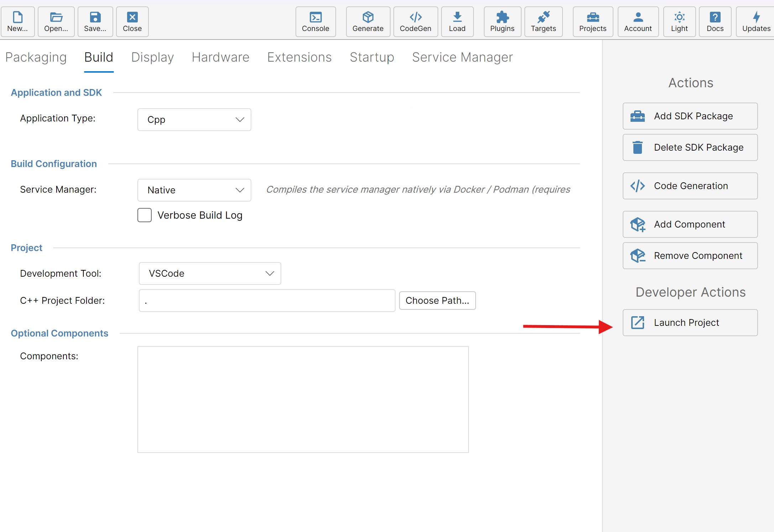Click the Load toolbar icon
This screenshot has height=532, width=774.
(x=457, y=22)
